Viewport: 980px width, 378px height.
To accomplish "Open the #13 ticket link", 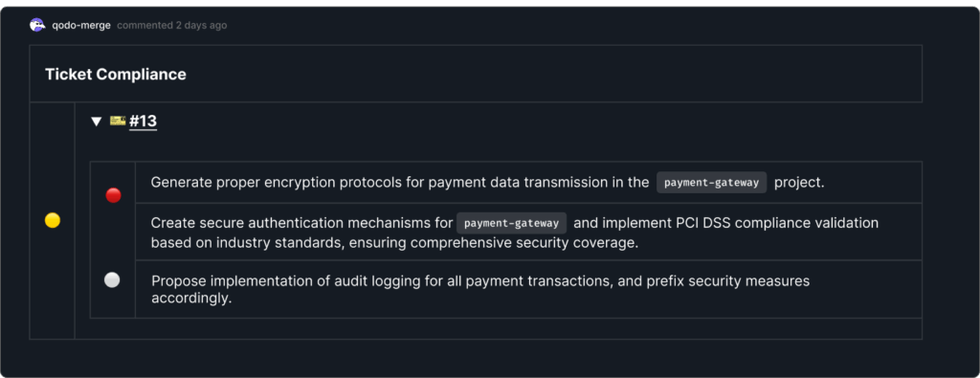I will (144, 122).
